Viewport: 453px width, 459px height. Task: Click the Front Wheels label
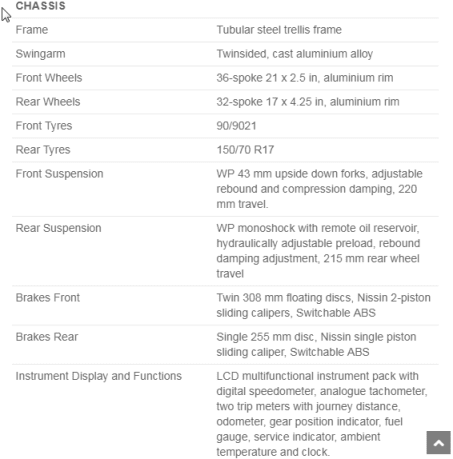49,78
